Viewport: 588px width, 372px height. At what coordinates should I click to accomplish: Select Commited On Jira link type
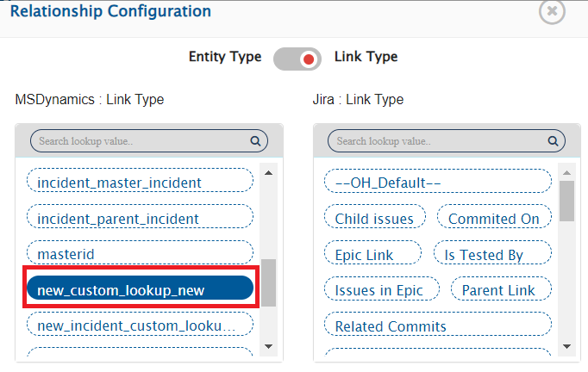(x=494, y=218)
